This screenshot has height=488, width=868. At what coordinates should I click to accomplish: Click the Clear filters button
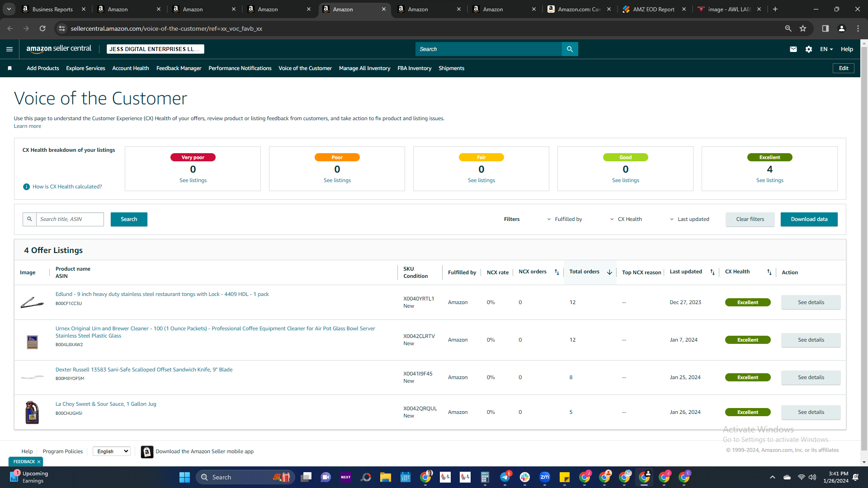750,219
